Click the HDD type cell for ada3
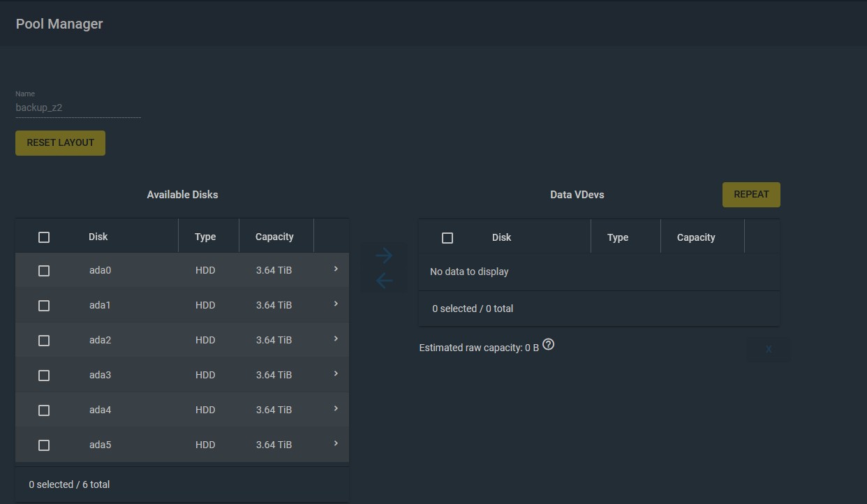867x504 pixels. 205,375
